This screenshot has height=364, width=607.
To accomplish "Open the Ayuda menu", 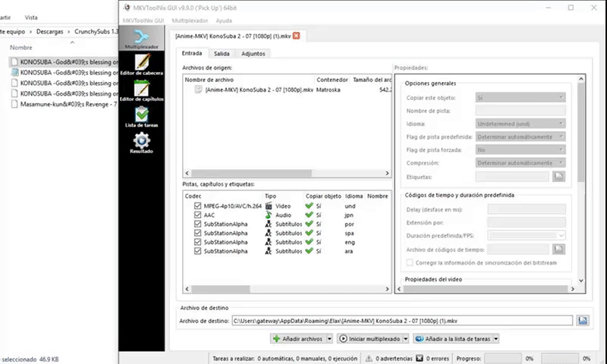I will (x=224, y=20).
